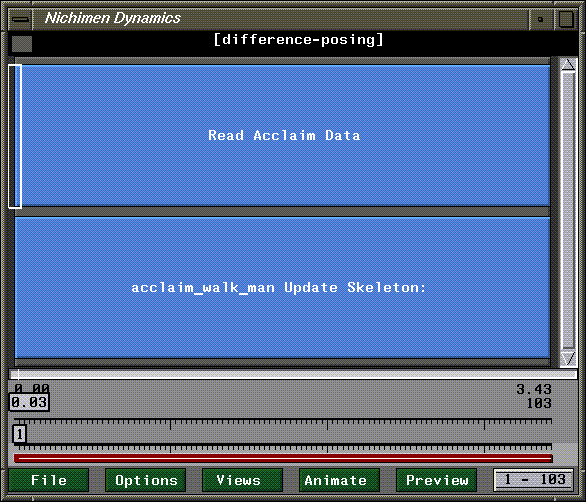
Task: Click the small gray square below title bar
Action: click(x=22, y=44)
